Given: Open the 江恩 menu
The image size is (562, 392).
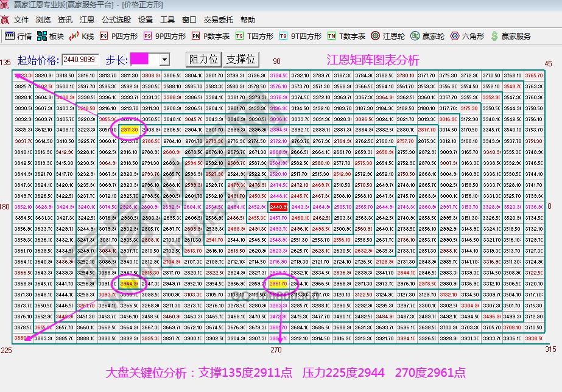Looking at the screenshot, I should tap(85, 19).
